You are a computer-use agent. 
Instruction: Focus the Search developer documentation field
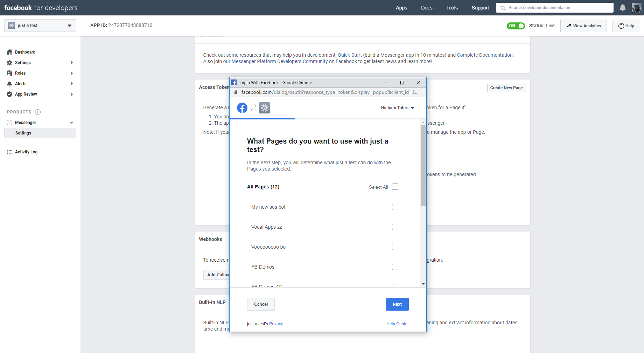pos(555,8)
